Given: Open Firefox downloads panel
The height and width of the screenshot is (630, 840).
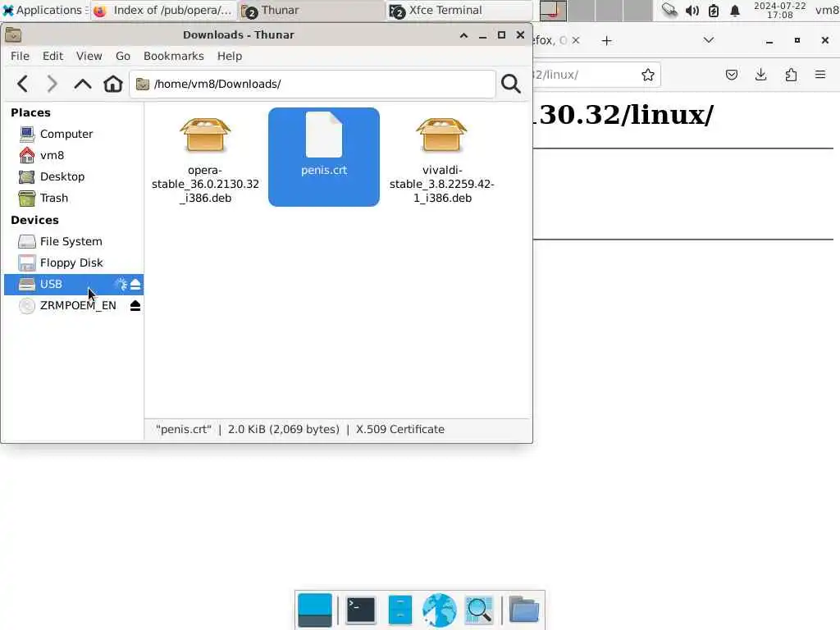Looking at the screenshot, I should (760, 75).
